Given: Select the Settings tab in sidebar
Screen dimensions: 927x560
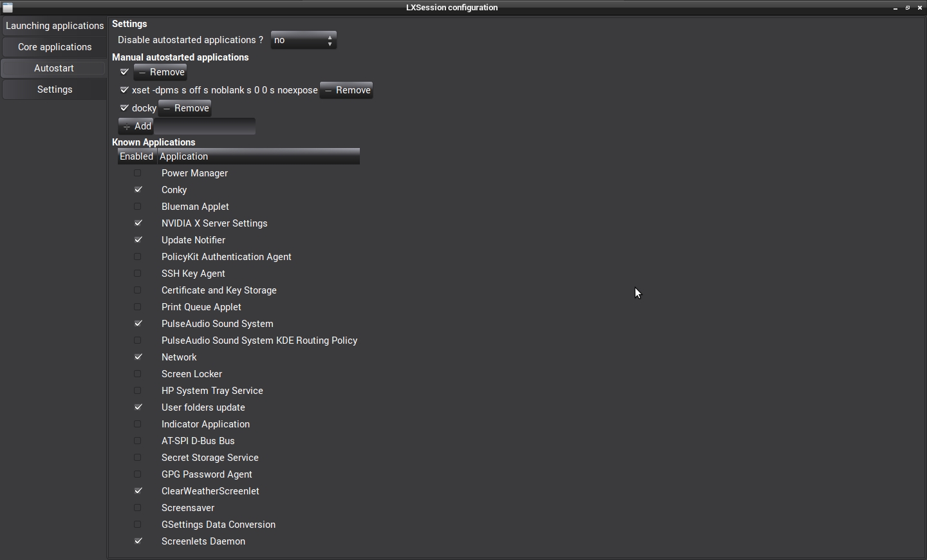Looking at the screenshot, I should (x=55, y=89).
